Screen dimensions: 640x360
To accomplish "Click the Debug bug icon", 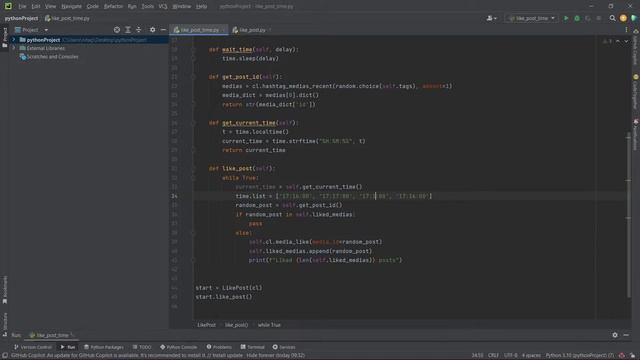I will [x=577, y=18].
